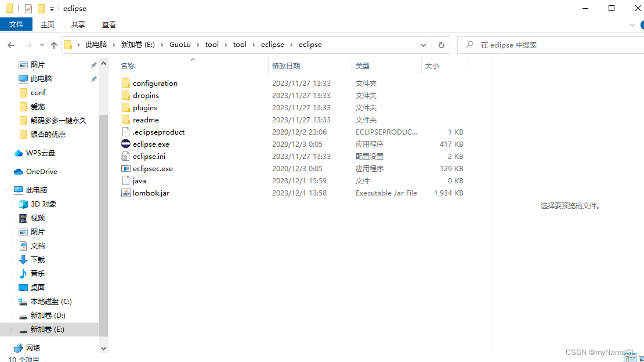Click the Properties quick access icon
644x362 pixels.
pyautogui.click(x=28, y=8)
